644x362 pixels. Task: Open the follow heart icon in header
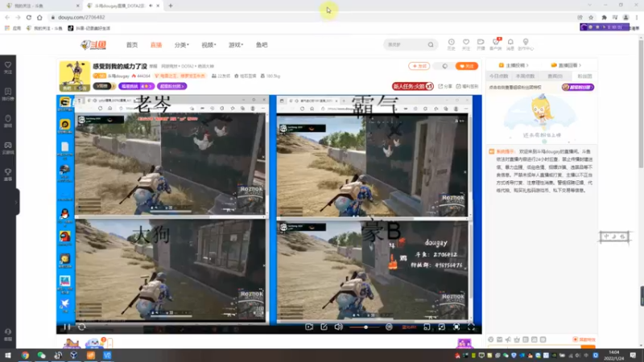tap(466, 44)
